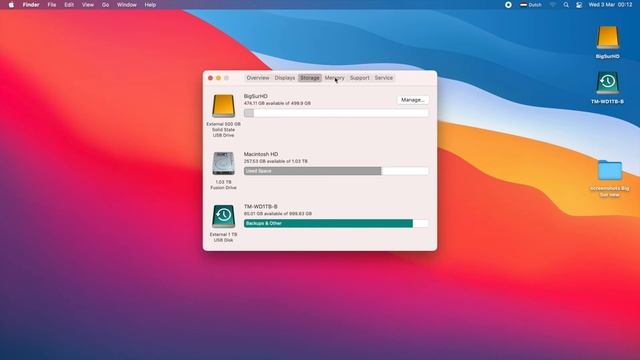Image resolution: width=640 pixels, height=360 pixels.
Task: Click the BigSurHD yellow drive icon in Storage window
Action: pyautogui.click(x=223, y=106)
